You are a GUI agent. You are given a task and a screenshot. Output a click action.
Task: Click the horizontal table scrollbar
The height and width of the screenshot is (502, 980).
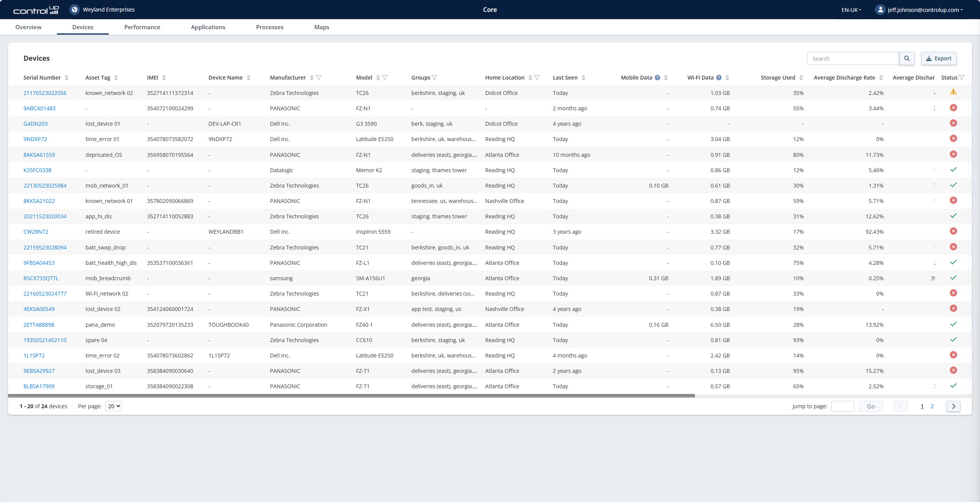click(x=351, y=396)
